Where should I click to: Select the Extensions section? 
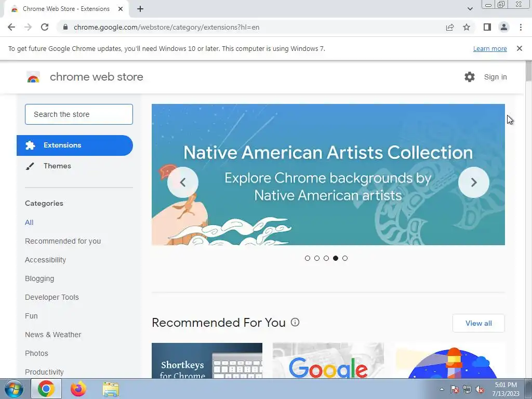coord(75,145)
